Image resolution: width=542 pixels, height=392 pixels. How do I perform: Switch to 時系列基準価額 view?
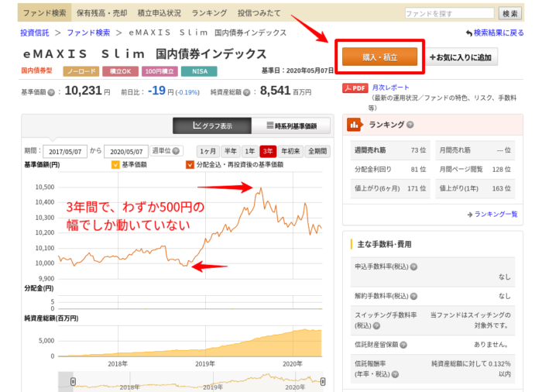point(291,126)
